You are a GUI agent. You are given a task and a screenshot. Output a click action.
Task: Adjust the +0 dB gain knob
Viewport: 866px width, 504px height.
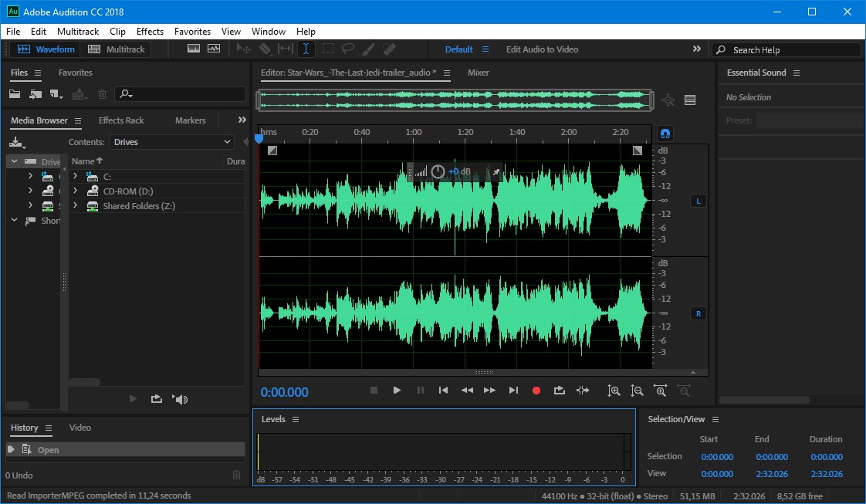pos(438,171)
